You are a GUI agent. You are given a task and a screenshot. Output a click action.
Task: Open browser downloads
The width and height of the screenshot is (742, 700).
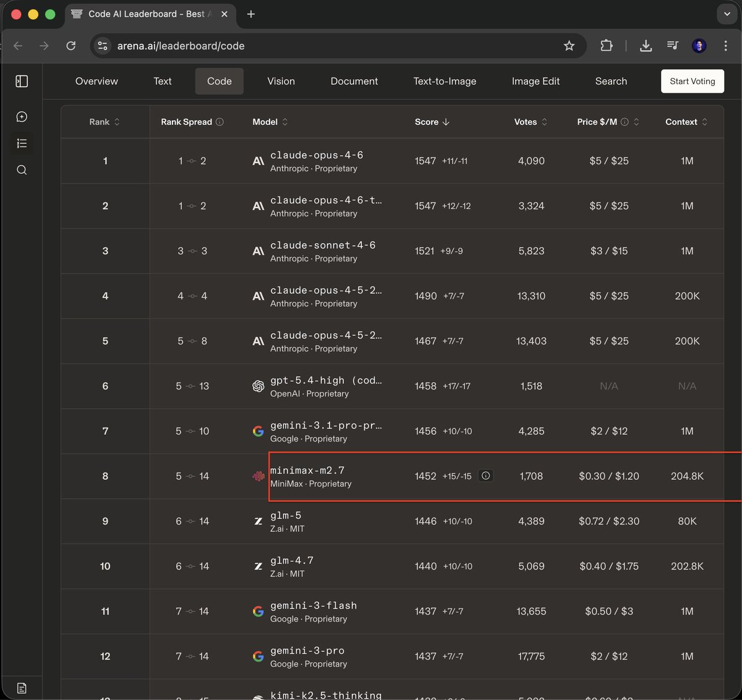click(646, 46)
